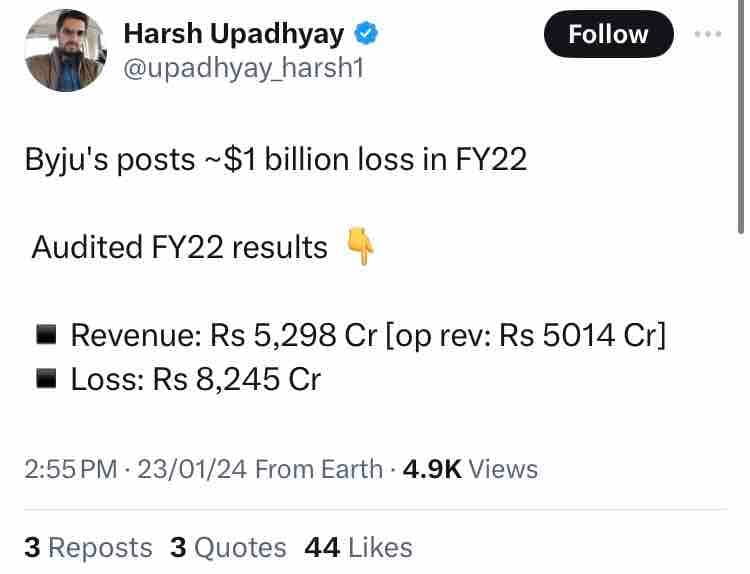Open the three-dot more options menu
Image resolution: width=750 pixels, height=574 pixels.
coord(707,34)
